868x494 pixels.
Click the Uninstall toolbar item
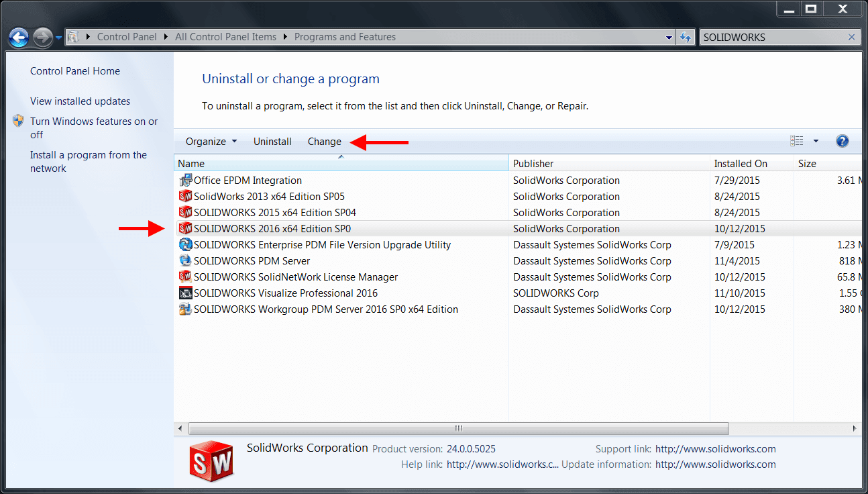[272, 141]
